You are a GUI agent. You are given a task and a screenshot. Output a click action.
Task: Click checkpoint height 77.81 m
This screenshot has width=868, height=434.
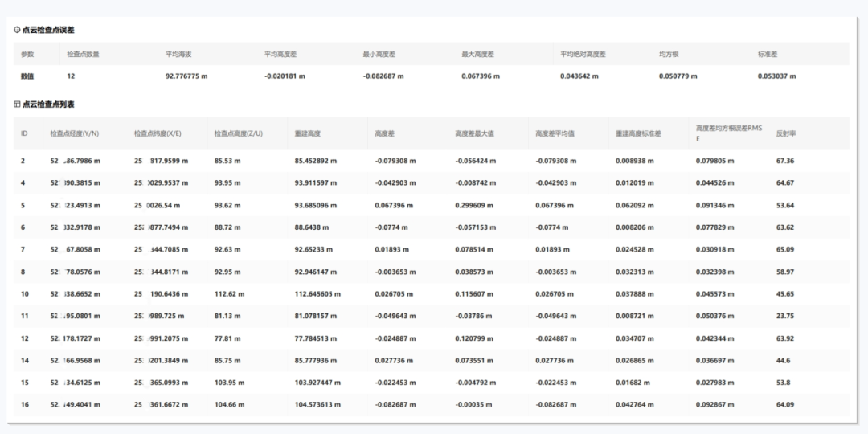click(227, 339)
